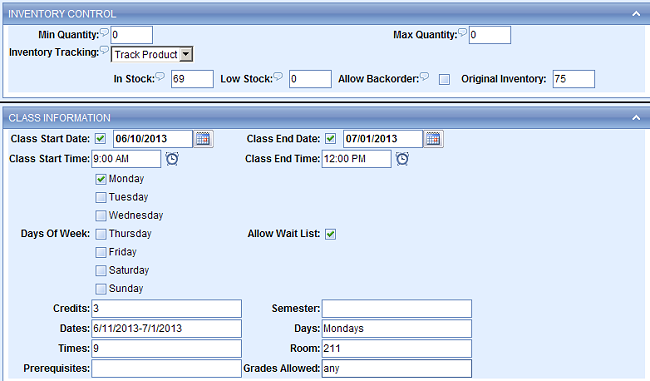Open the Class Start Date calendar picker

point(203,139)
